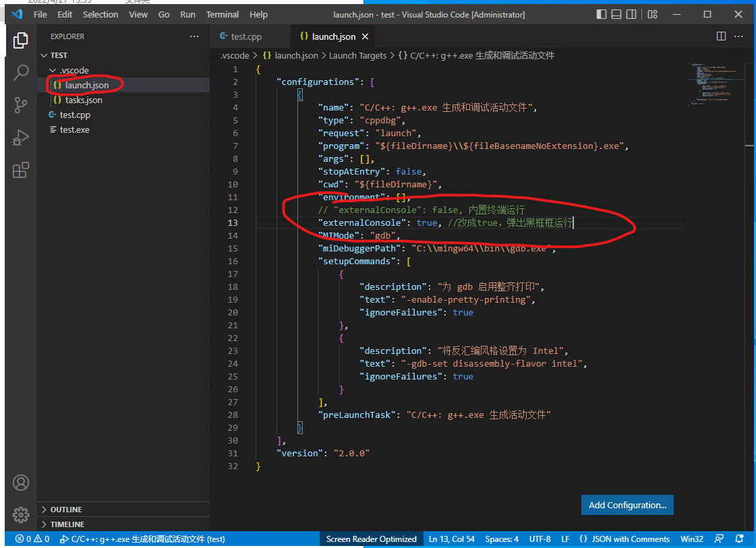
Task: Open tasks.json in the file explorer
Action: pos(84,100)
